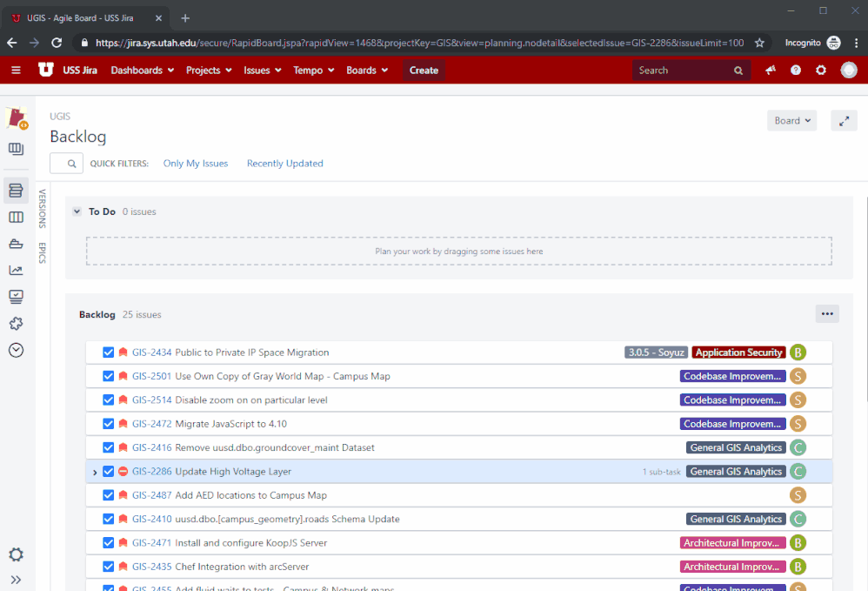
Task: Toggle fullscreen board view icon
Action: coord(844,121)
